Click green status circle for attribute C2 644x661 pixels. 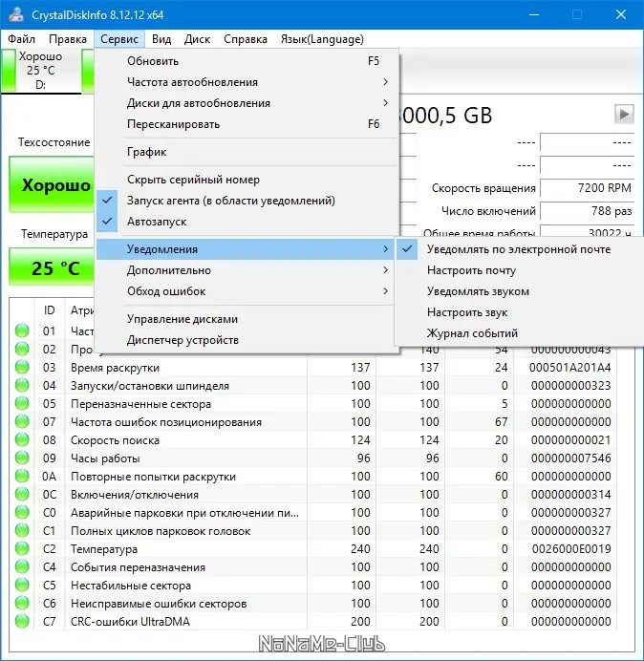[22, 548]
